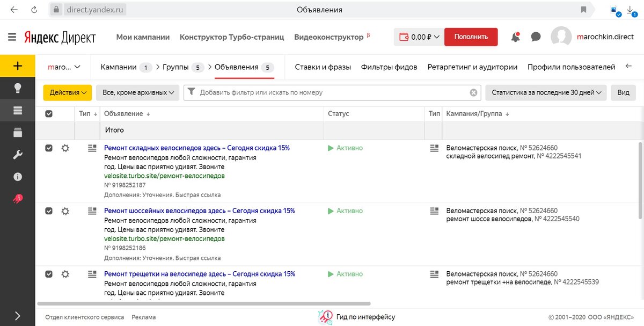Expand the Все, кроме архивных filter dropdown

(x=138, y=92)
